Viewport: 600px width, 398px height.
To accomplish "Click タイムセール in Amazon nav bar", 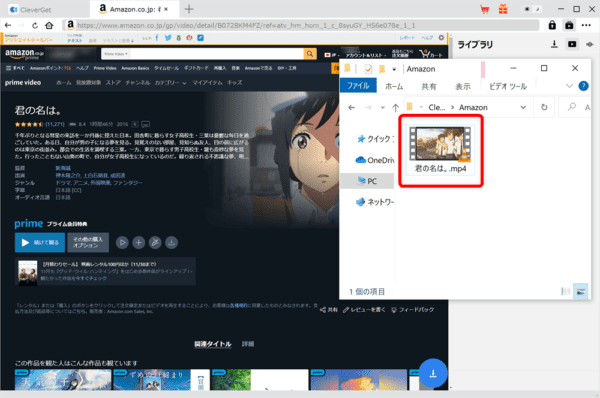I will coord(166,68).
